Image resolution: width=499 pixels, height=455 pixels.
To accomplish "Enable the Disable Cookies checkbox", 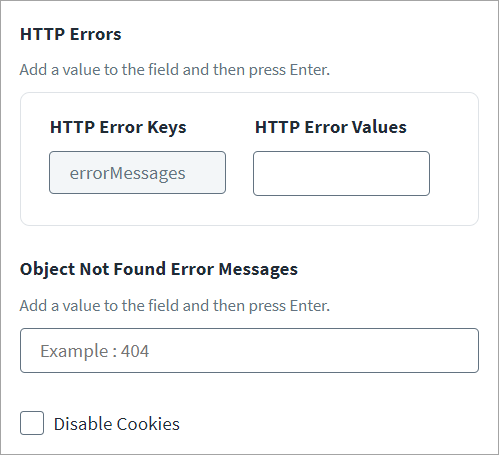I will 32,423.
